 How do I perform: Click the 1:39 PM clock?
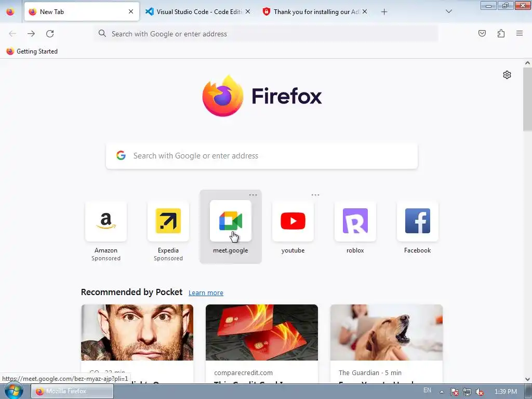pyautogui.click(x=506, y=392)
